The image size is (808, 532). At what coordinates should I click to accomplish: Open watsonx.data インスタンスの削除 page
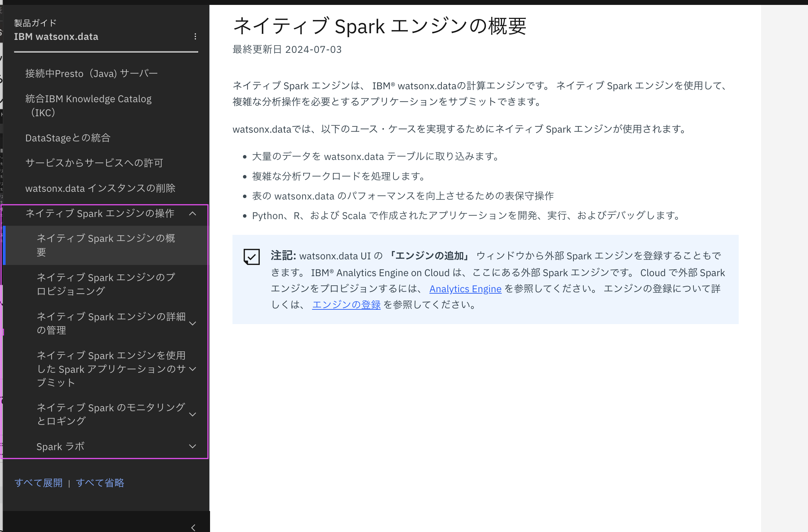[100, 188]
